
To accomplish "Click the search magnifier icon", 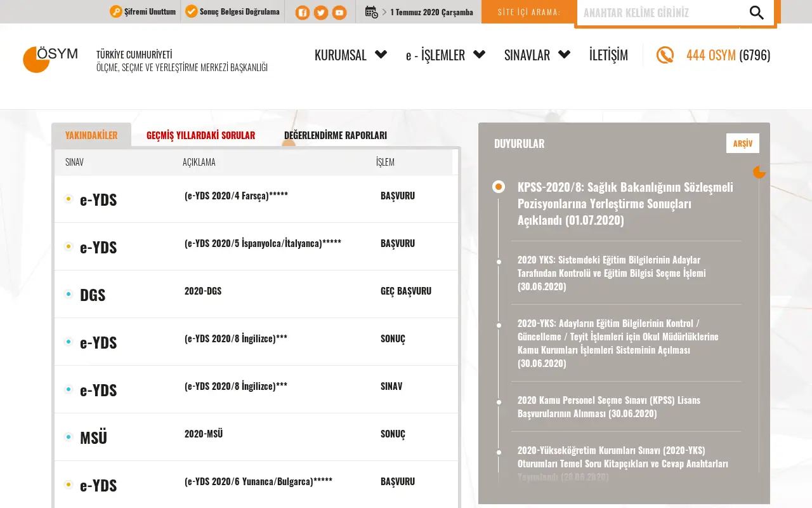I will tap(756, 12).
